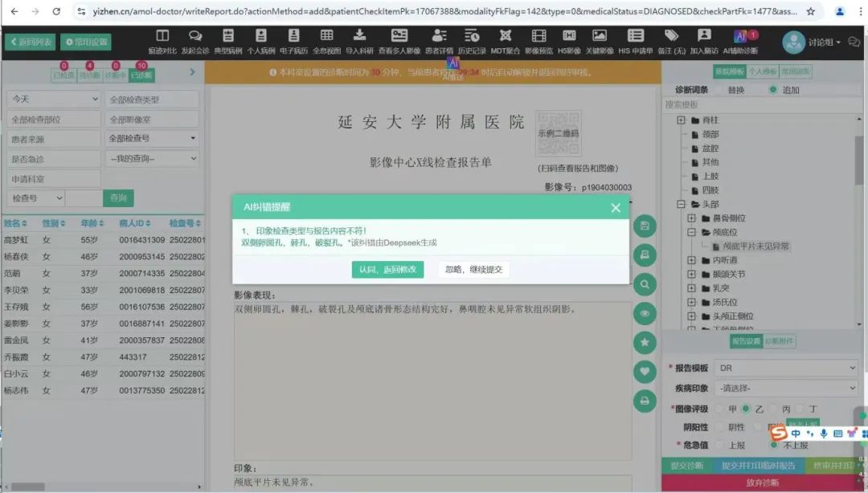Select the 追加 append radio option
The image size is (868, 493).
(773, 90)
